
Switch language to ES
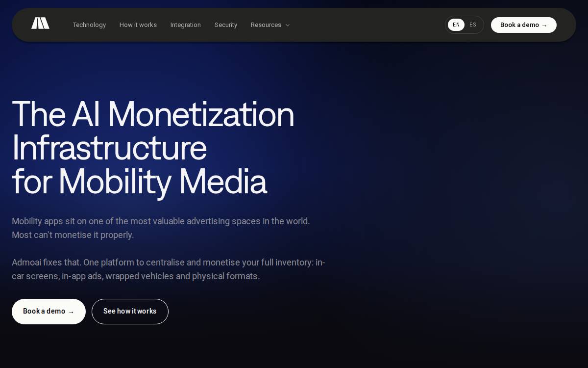pos(473,25)
